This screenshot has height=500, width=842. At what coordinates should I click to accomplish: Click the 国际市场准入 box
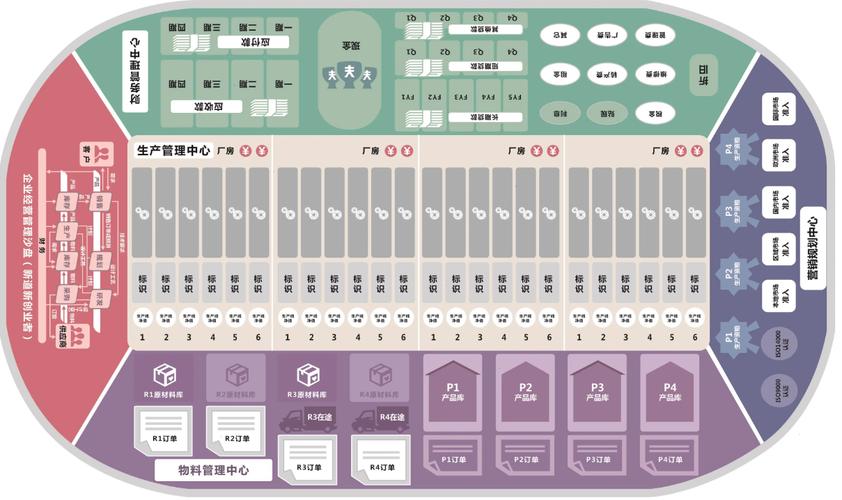[x=779, y=108]
